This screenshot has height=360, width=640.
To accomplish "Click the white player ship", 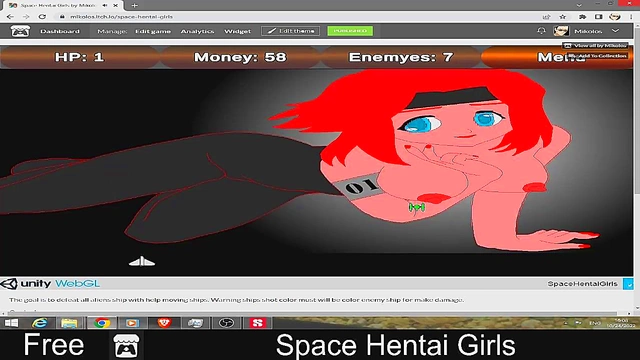I will [142, 261].
